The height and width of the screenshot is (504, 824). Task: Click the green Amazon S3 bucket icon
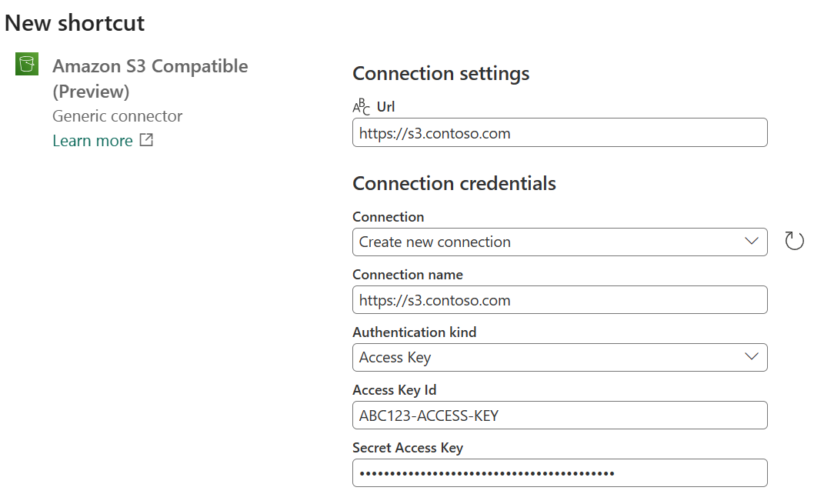point(27,65)
